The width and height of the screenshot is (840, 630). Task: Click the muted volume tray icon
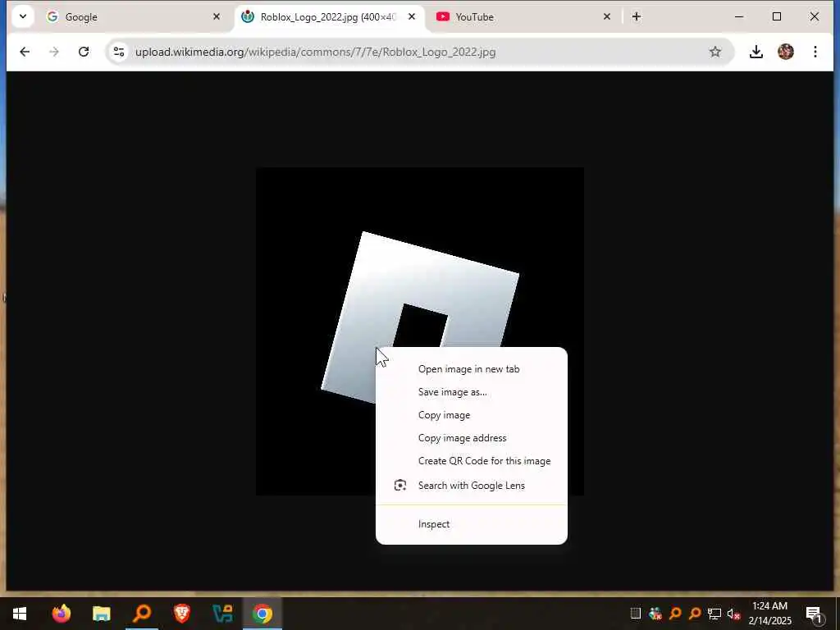coord(733,614)
